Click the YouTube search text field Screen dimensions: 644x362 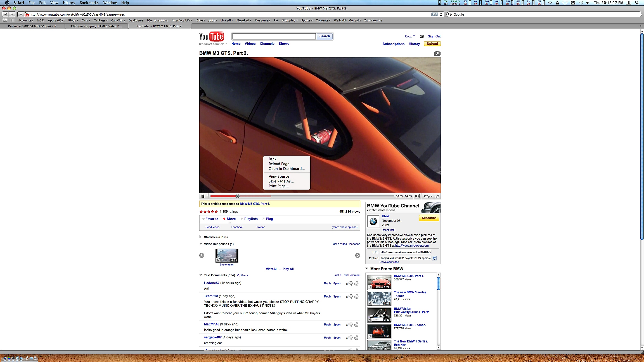(x=274, y=36)
